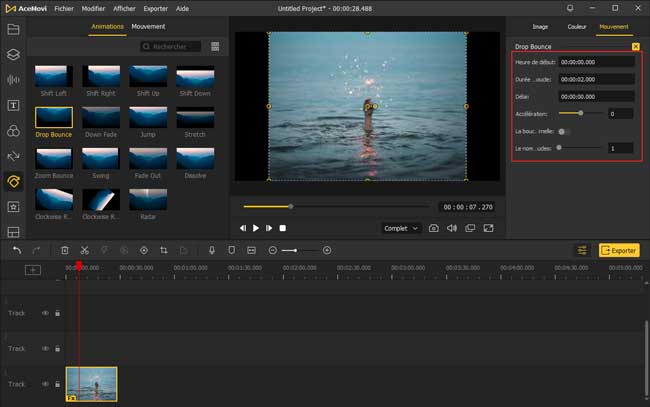Open the Modifier menu
The height and width of the screenshot is (407, 650).
(93, 8)
